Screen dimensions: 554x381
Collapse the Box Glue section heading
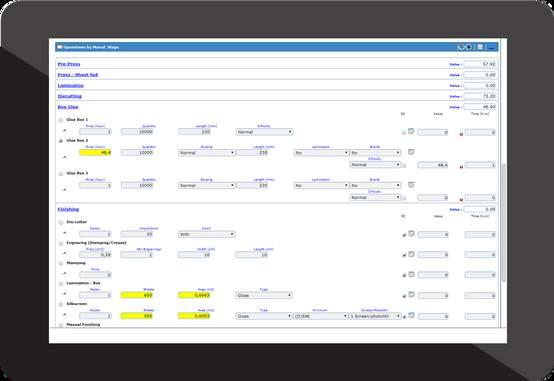[x=68, y=107]
